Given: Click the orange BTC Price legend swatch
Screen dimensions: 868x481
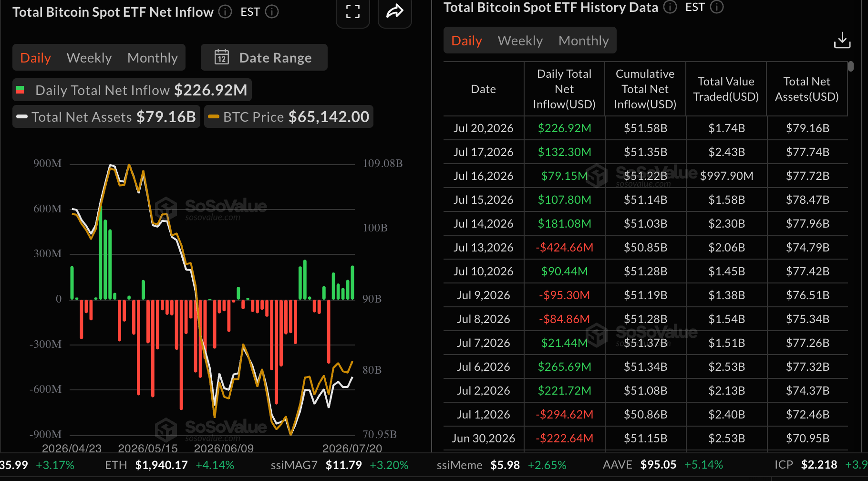Looking at the screenshot, I should 214,116.
